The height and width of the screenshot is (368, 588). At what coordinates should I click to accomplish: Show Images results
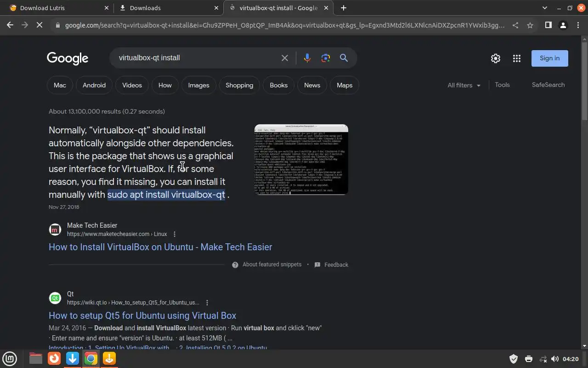point(198,85)
